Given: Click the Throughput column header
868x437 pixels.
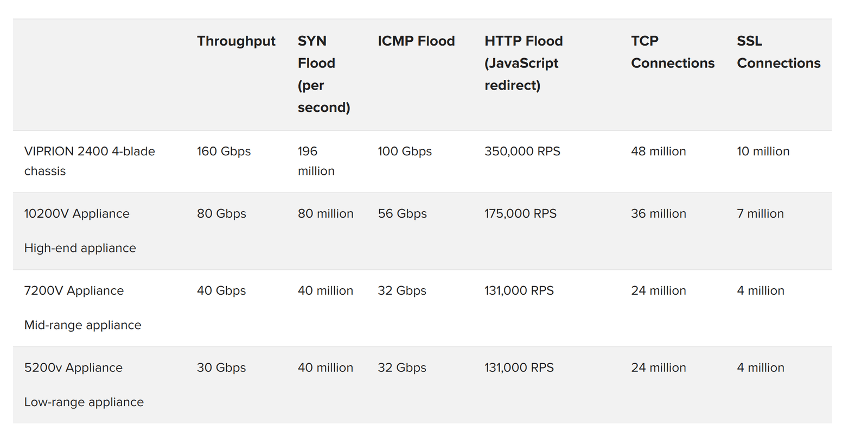Looking at the screenshot, I should pos(236,41).
